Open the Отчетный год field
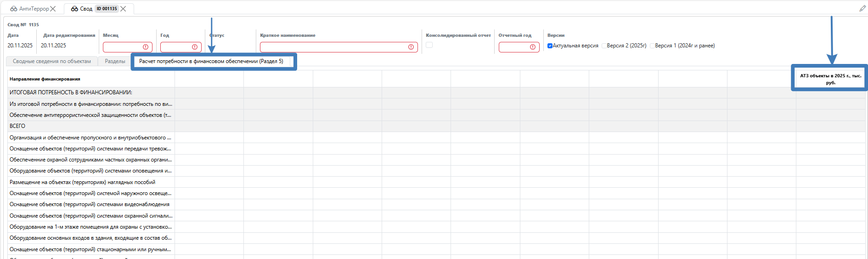The height and width of the screenshot is (259, 868). pyautogui.click(x=513, y=47)
